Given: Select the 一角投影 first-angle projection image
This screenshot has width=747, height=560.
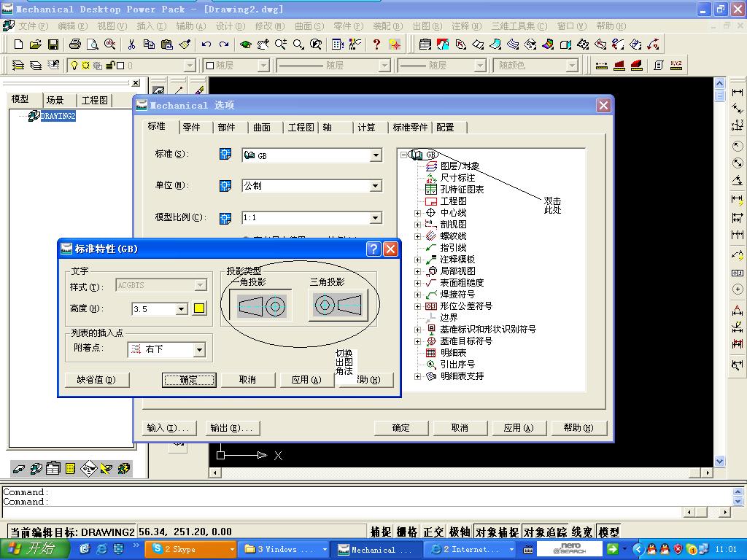Looking at the screenshot, I should pyautogui.click(x=262, y=306).
